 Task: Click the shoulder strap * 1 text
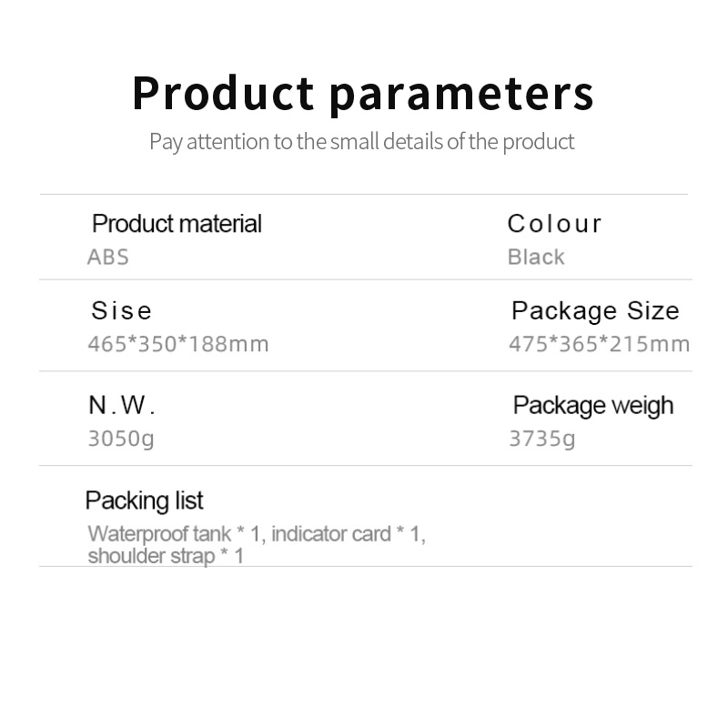point(166,556)
